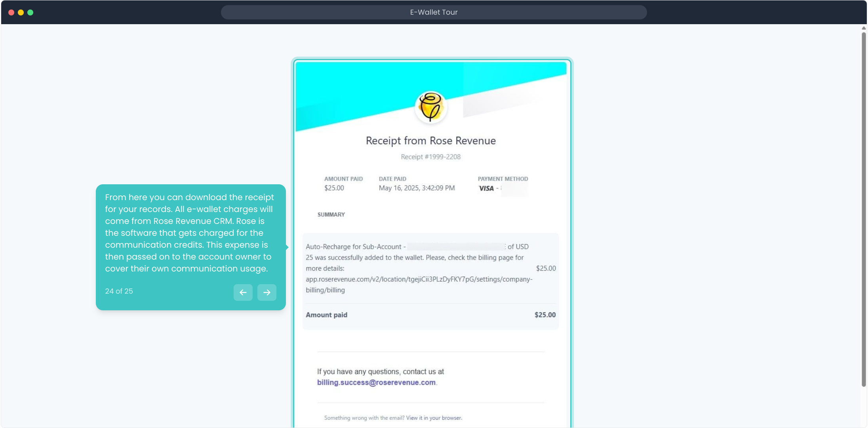The width and height of the screenshot is (868, 428).
Task: Click the yellow minimize window button
Action: coord(21,12)
